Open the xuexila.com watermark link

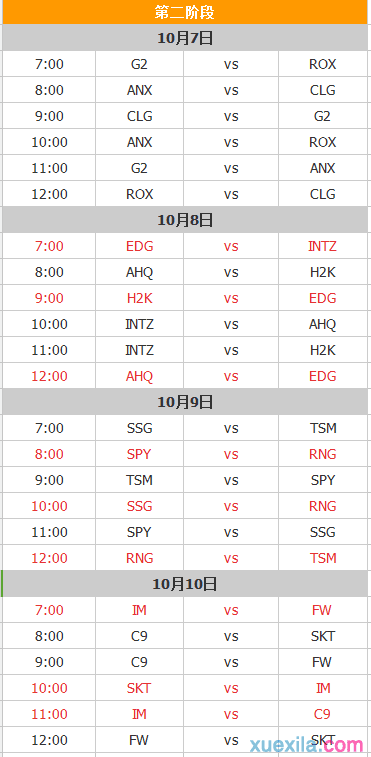point(304,745)
